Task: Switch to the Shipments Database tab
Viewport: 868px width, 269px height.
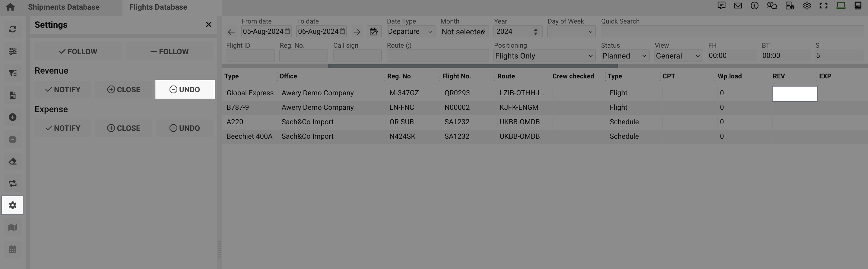Action: (x=64, y=7)
